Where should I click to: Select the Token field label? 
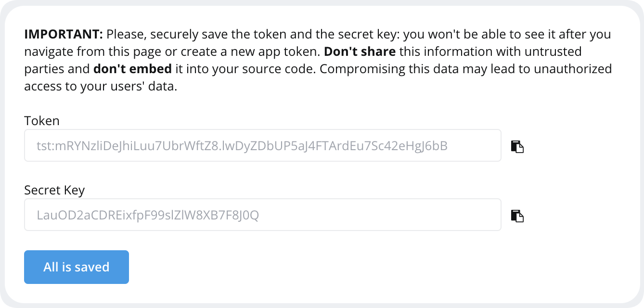pyautogui.click(x=42, y=121)
